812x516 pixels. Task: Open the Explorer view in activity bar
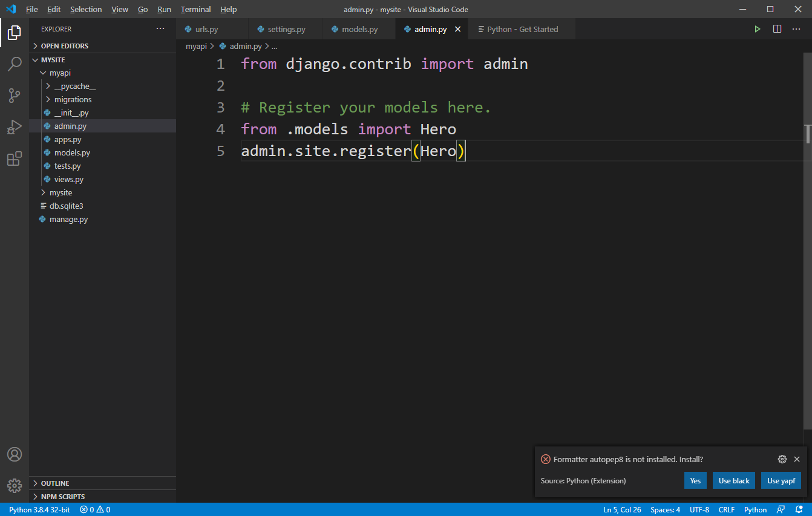(x=15, y=33)
